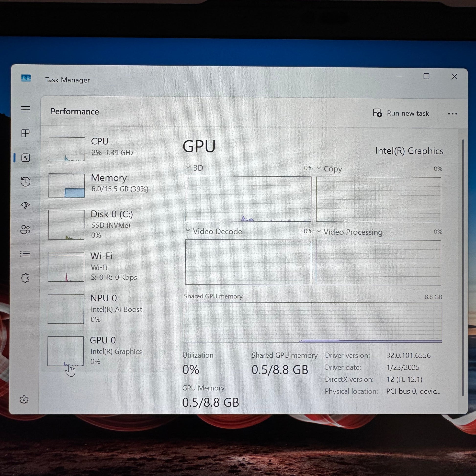Open the Video Processing engine dropdown
The width and height of the screenshot is (476, 476).
318,231
